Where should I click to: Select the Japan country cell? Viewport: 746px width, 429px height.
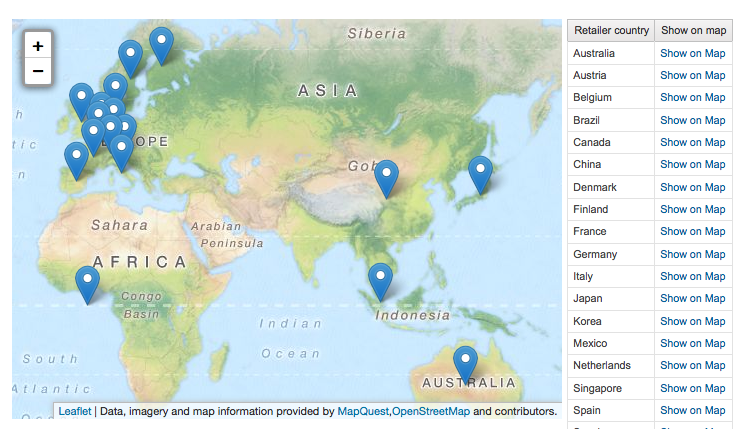coord(611,298)
